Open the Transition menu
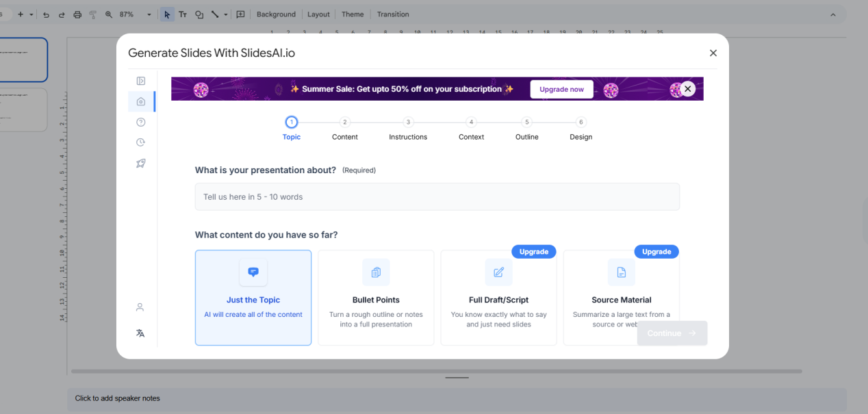 point(392,14)
